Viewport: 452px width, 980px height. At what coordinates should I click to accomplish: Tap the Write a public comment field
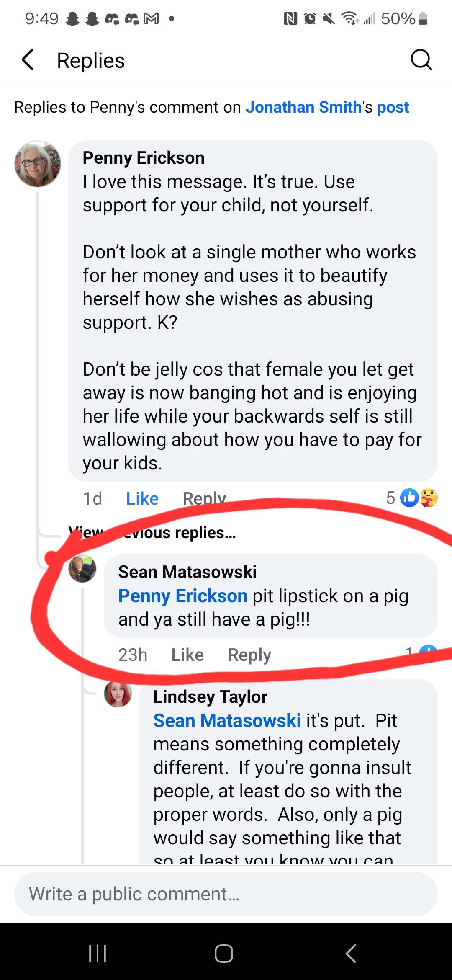pyautogui.click(x=226, y=894)
